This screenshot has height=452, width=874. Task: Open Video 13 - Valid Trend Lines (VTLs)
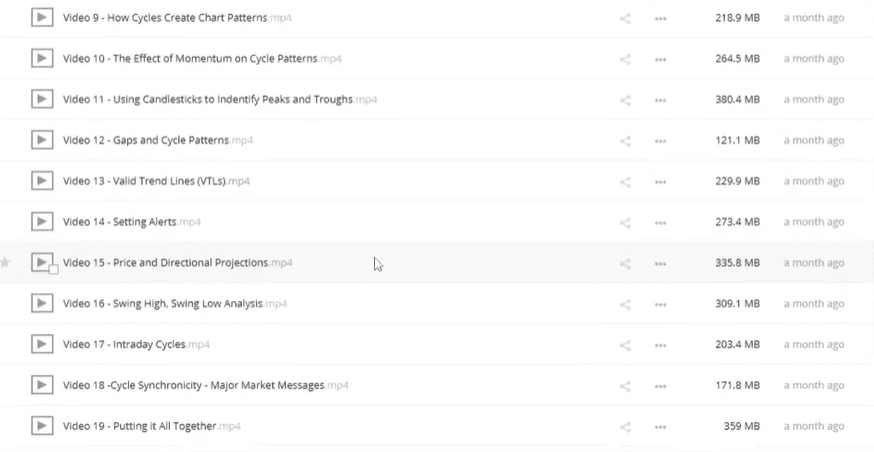tap(156, 181)
